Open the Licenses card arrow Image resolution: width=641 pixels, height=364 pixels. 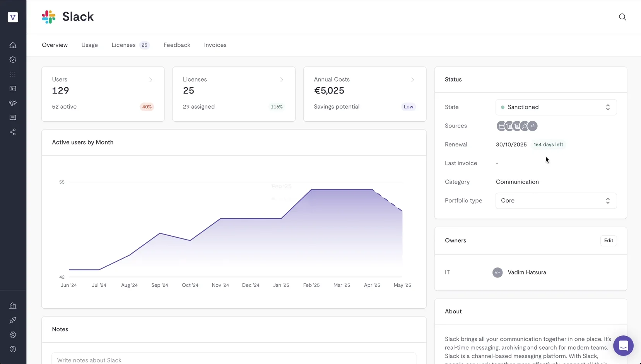point(282,80)
